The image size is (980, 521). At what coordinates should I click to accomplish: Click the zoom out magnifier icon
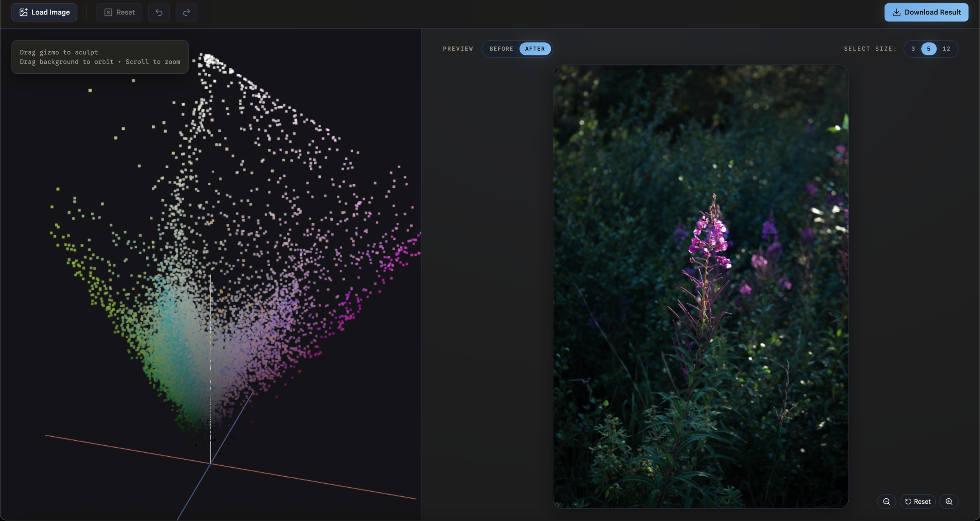pos(886,501)
